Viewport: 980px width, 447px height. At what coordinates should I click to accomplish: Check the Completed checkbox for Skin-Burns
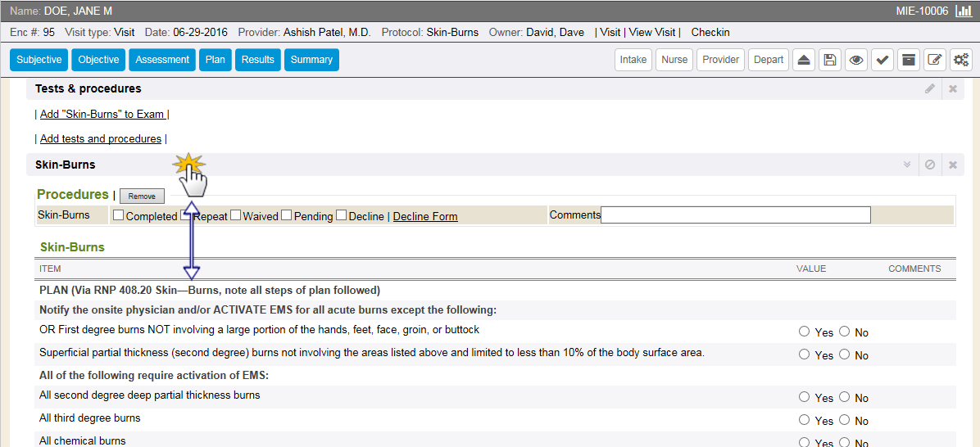119,216
